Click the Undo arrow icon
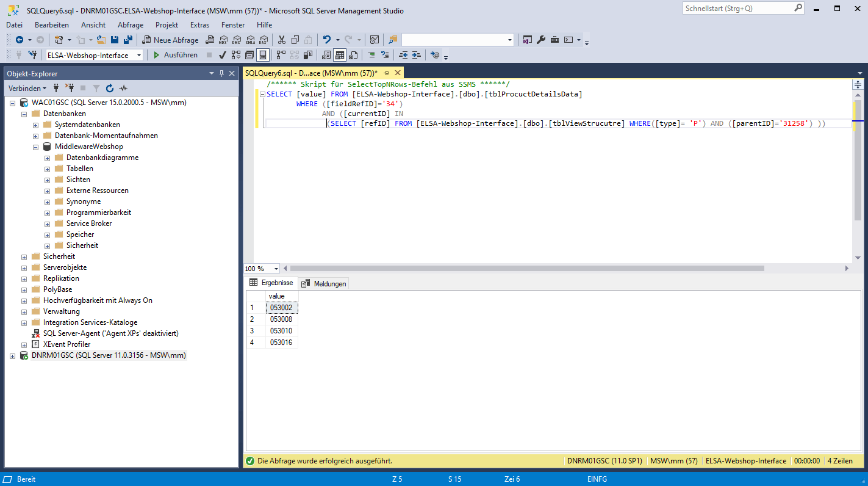The width and height of the screenshot is (868, 486). [x=327, y=40]
